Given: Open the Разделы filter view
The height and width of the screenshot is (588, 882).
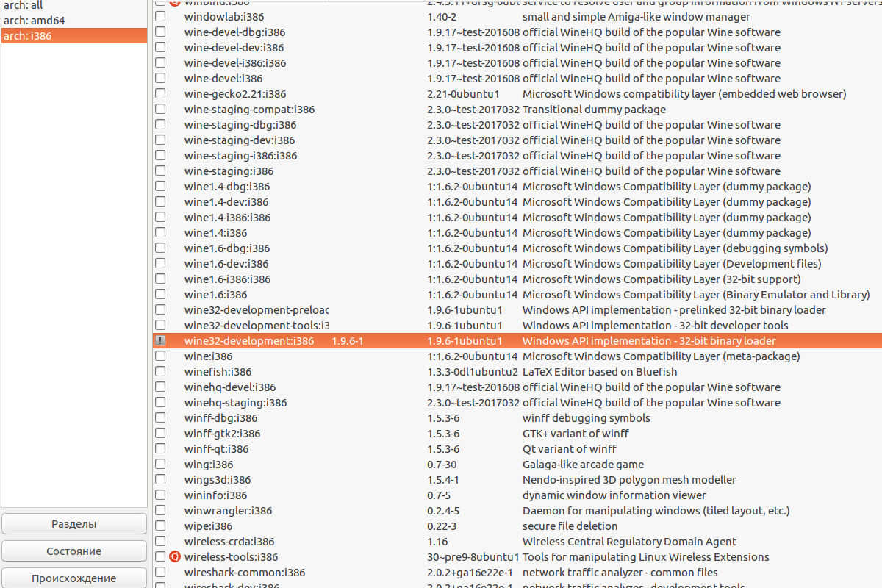Looking at the screenshot, I should pos(74,524).
